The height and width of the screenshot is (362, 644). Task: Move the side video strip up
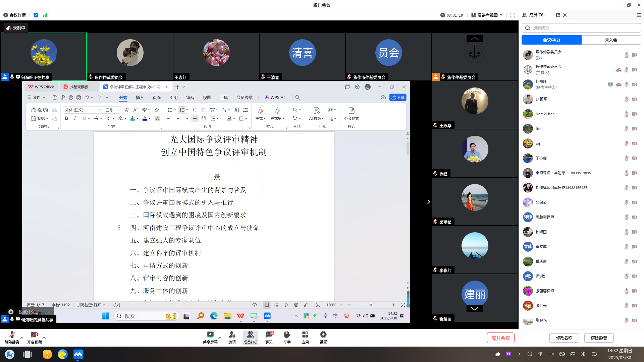474,39
